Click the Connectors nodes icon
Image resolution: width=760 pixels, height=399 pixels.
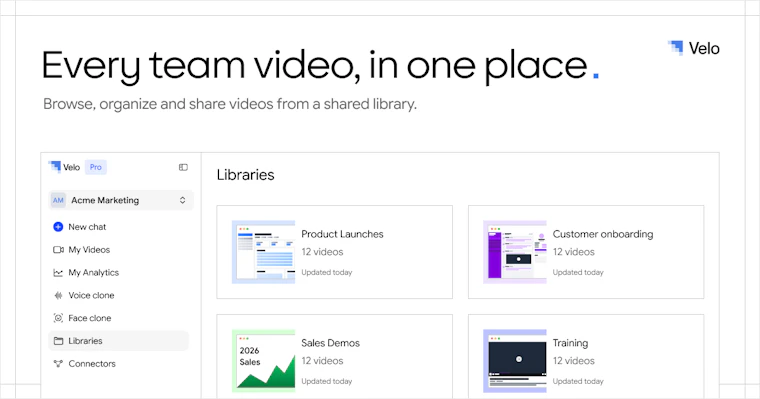point(58,364)
